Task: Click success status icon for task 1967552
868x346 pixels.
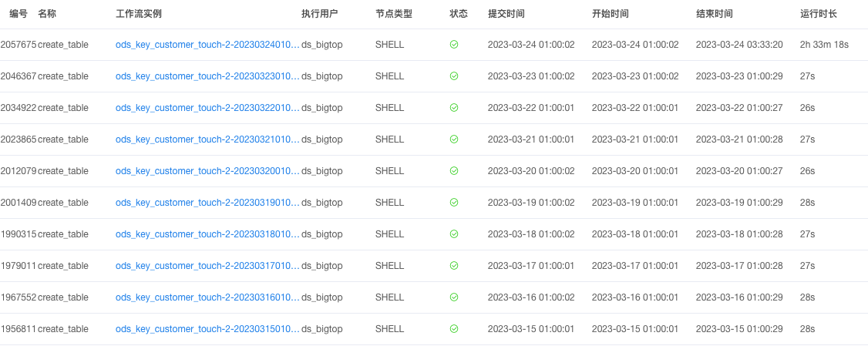Action: tap(454, 297)
